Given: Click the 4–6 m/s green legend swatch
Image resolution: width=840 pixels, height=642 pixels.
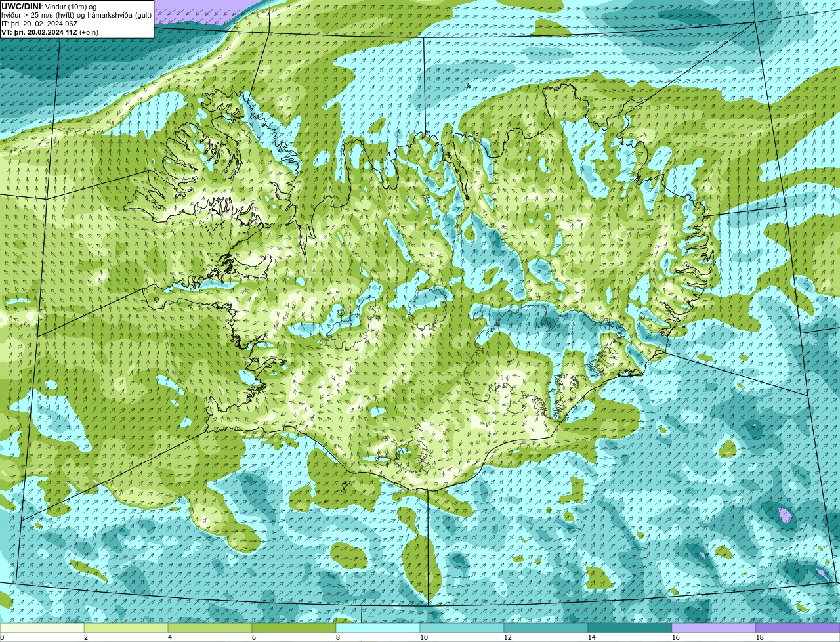Looking at the screenshot, I should pyautogui.click(x=210, y=628).
